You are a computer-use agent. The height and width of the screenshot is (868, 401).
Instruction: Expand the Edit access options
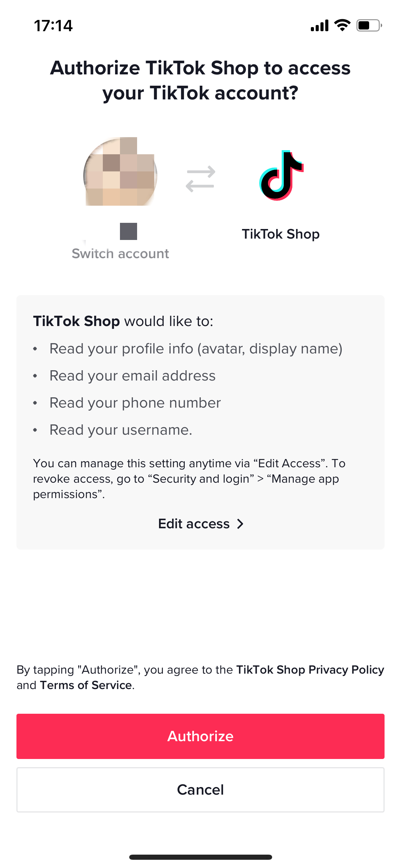(x=194, y=523)
